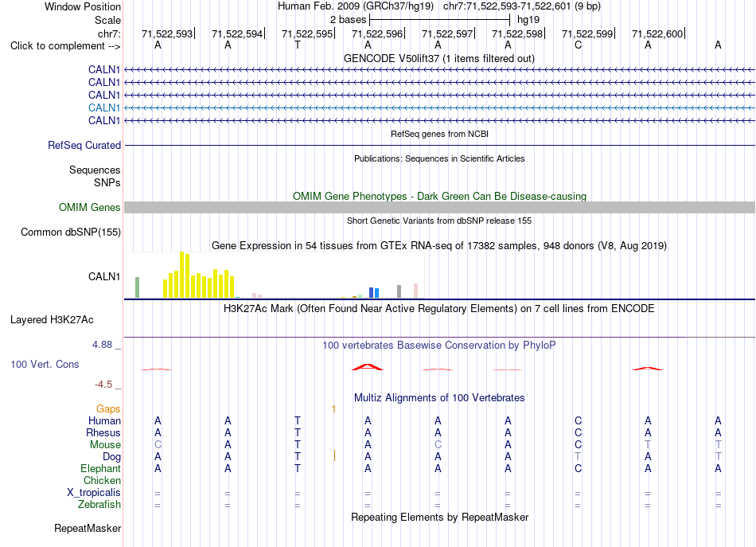
Task: Click the Mouse species row label
Action: [x=105, y=445]
